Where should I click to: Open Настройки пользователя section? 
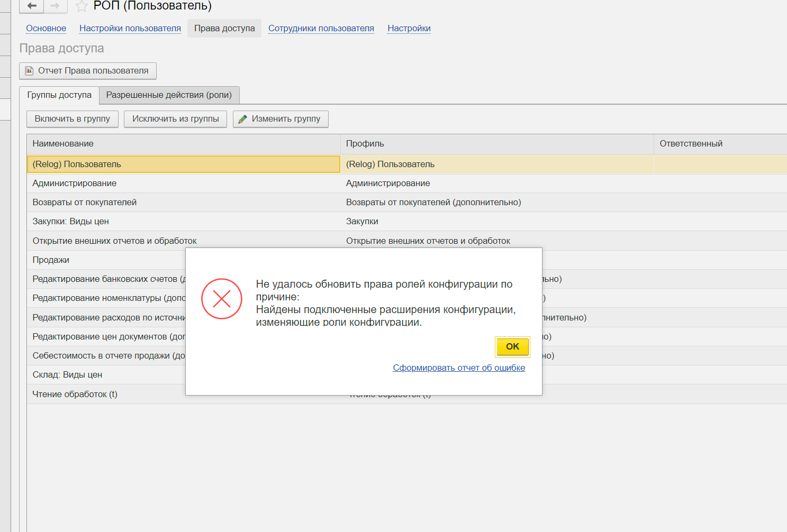[130, 29]
